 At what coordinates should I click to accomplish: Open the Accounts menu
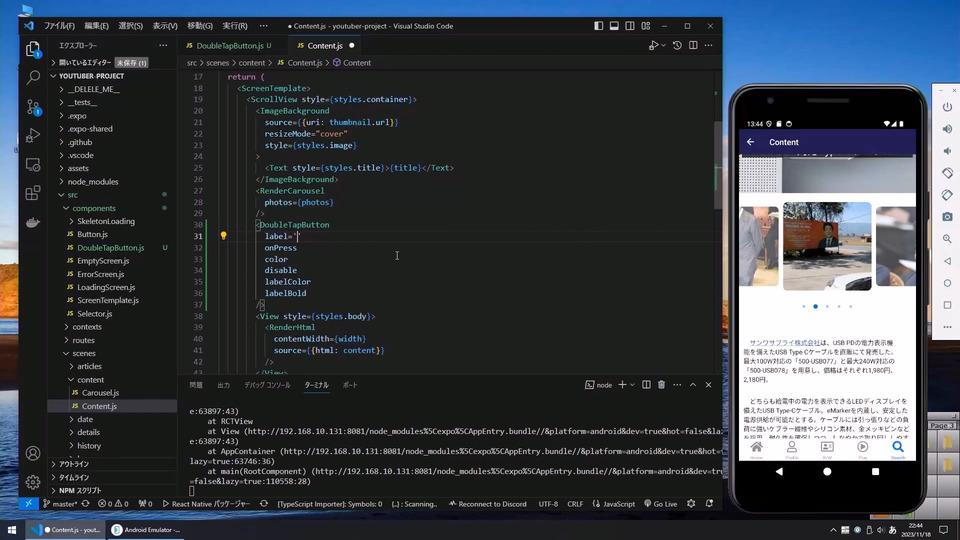pyautogui.click(x=33, y=453)
